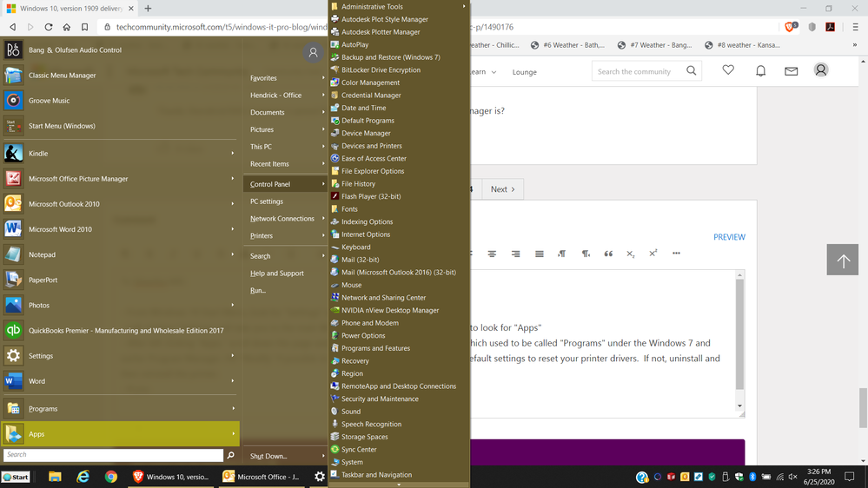Image resolution: width=868 pixels, height=488 pixels.
Task: Open the Settings gear in start menu list
Action: tap(13, 356)
